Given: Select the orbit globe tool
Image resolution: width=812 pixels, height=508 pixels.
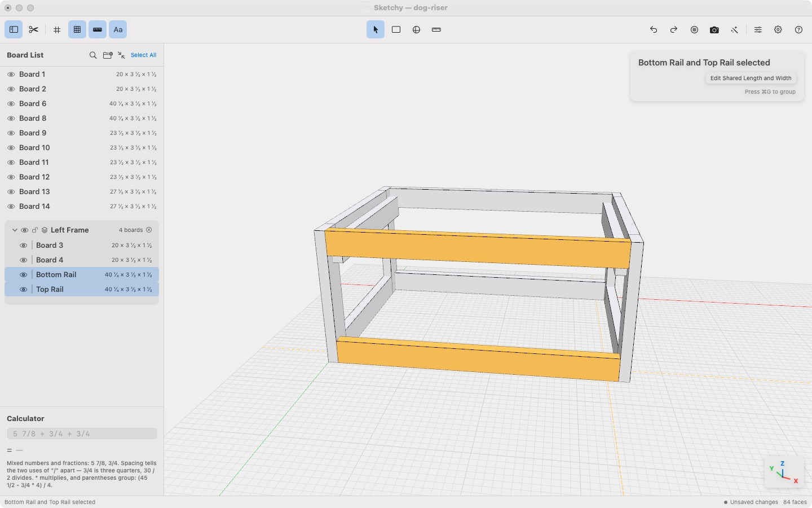Looking at the screenshot, I should pos(416,29).
